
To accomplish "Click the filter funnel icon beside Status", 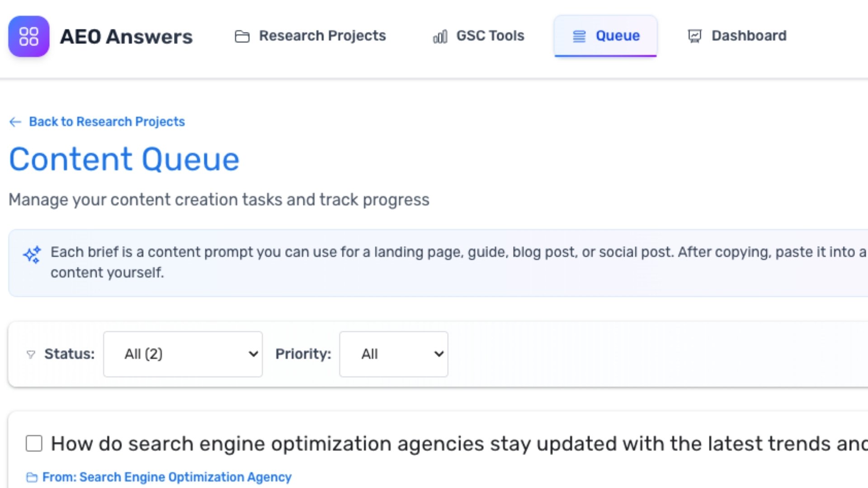I will coord(31,355).
